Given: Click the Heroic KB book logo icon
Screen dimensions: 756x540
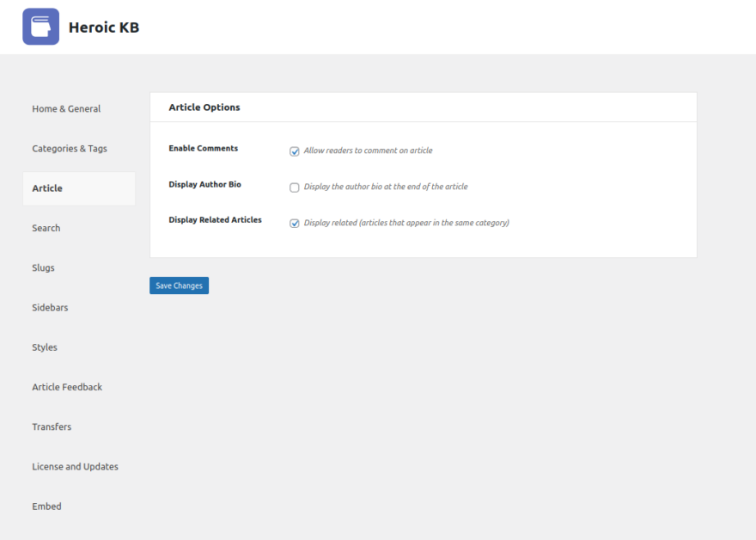Looking at the screenshot, I should tap(40, 27).
